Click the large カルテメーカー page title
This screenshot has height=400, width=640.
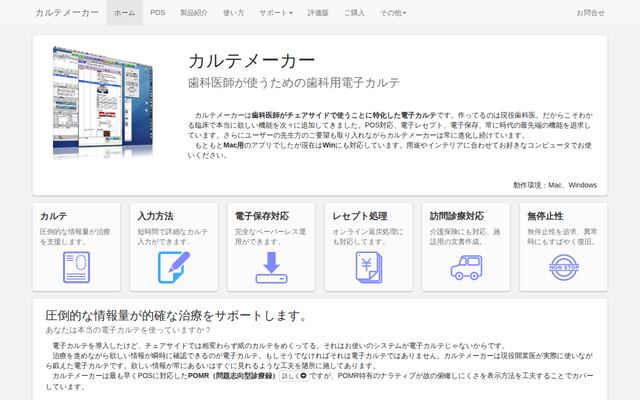251,61
